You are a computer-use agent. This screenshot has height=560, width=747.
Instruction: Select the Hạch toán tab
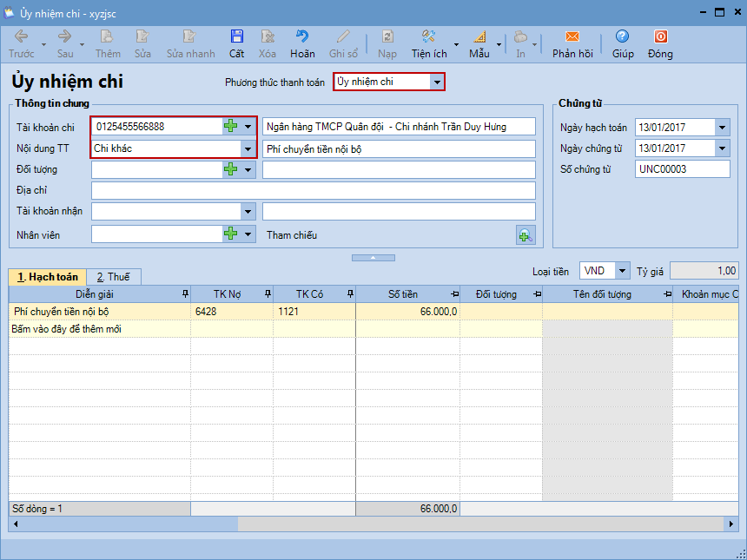point(47,277)
